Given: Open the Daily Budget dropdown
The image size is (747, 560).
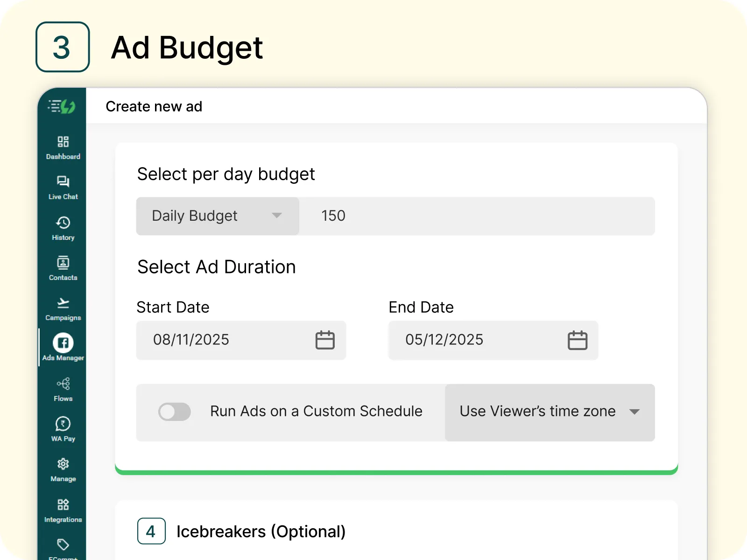Looking at the screenshot, I should pos(217,216).
